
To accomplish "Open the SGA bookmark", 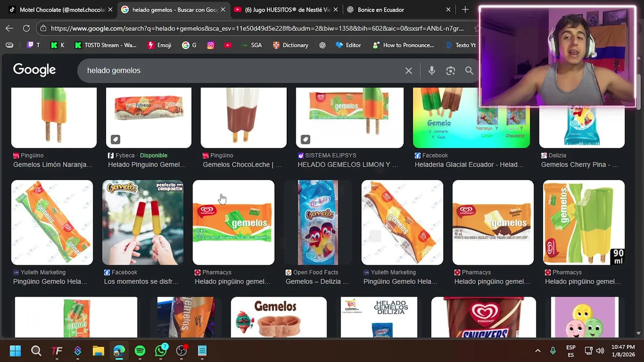I will coord(251,45).
